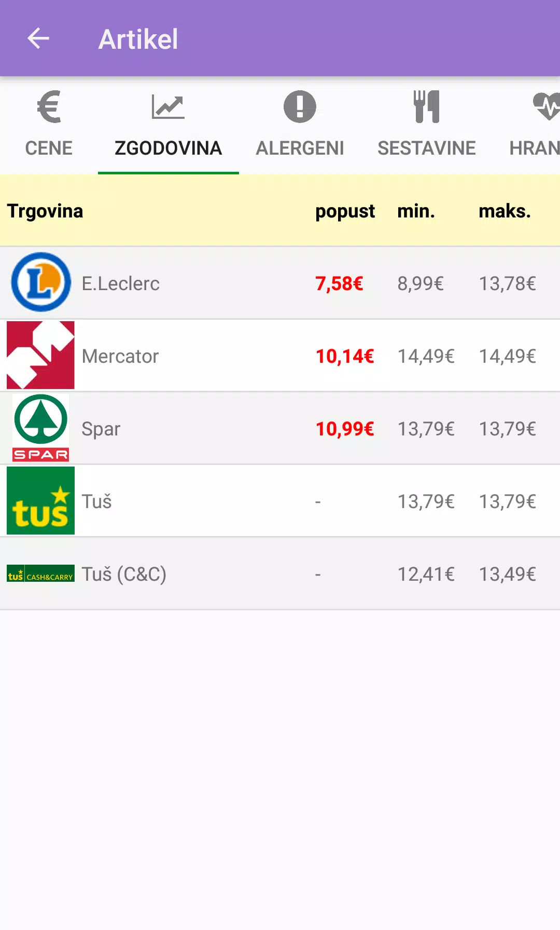Tap the Tuš Cash&Carry logo
The height and width of the screenshot is (930, 560).
(x=40, y=573)
